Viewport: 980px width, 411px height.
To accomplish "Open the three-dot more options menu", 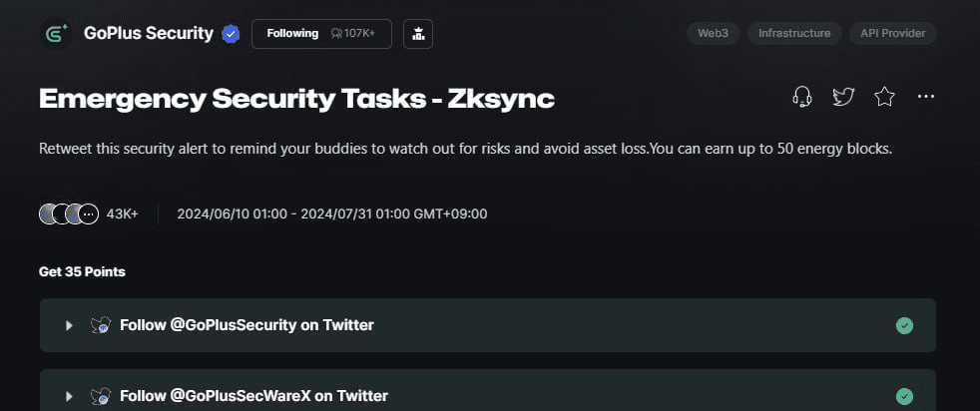I will pos(925,97).
